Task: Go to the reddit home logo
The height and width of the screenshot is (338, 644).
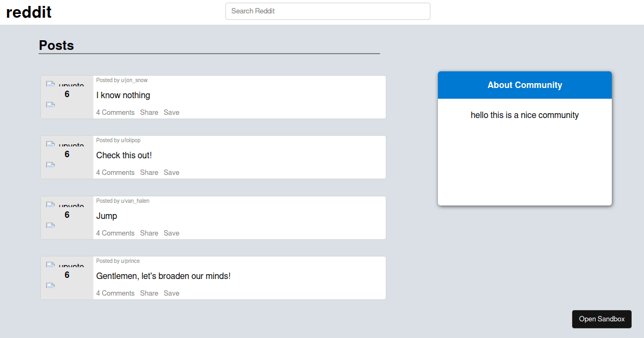Action: 29,12
